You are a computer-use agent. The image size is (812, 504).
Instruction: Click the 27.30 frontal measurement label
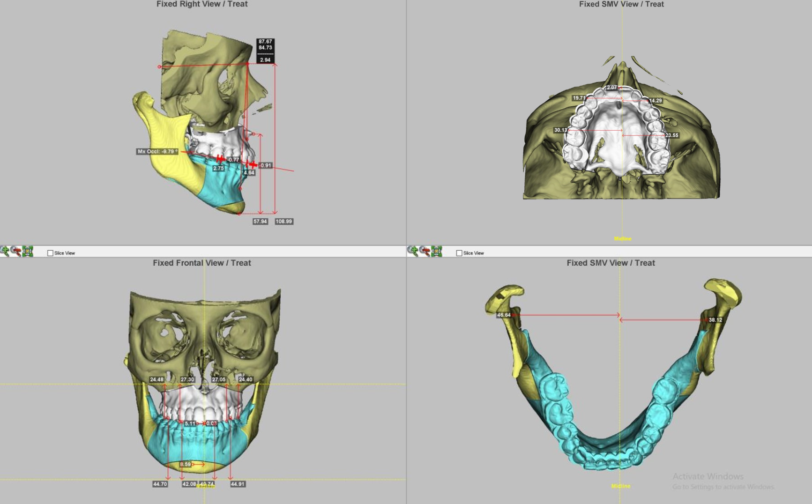click(x=187, y=379)
